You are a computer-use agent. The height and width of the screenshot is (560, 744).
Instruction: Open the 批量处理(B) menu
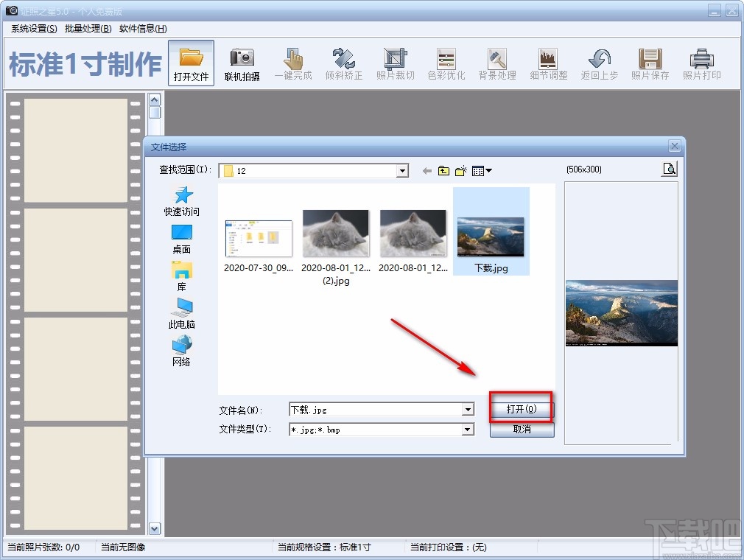[x=88, y=29]
